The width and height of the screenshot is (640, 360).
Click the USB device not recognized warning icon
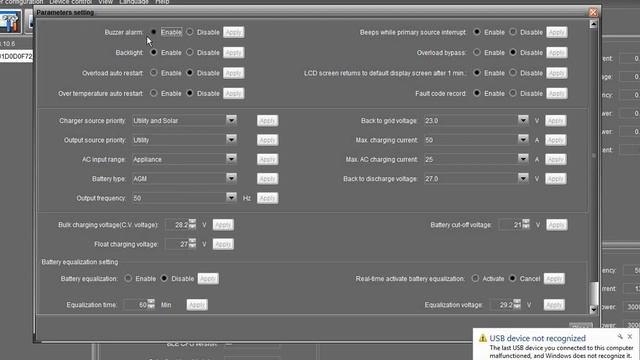pyautogui.click(x=483, y=338)
